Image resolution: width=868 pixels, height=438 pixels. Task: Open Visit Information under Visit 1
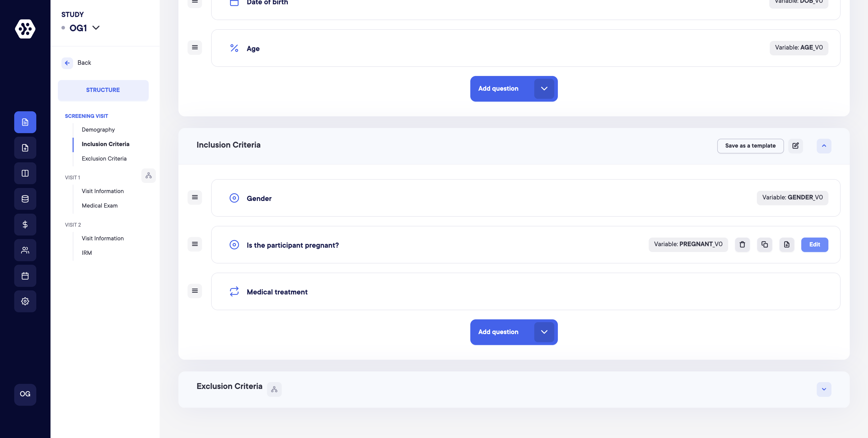coord(103,191)
